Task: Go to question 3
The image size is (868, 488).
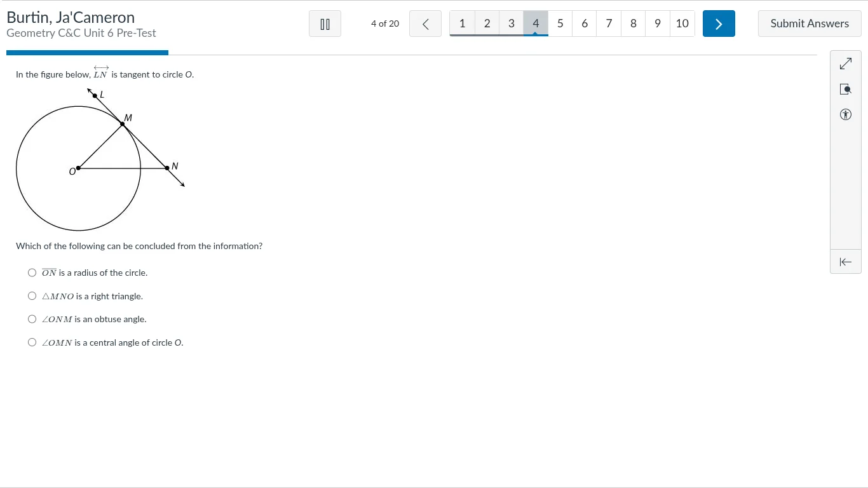Action: [x=511, y=24]
